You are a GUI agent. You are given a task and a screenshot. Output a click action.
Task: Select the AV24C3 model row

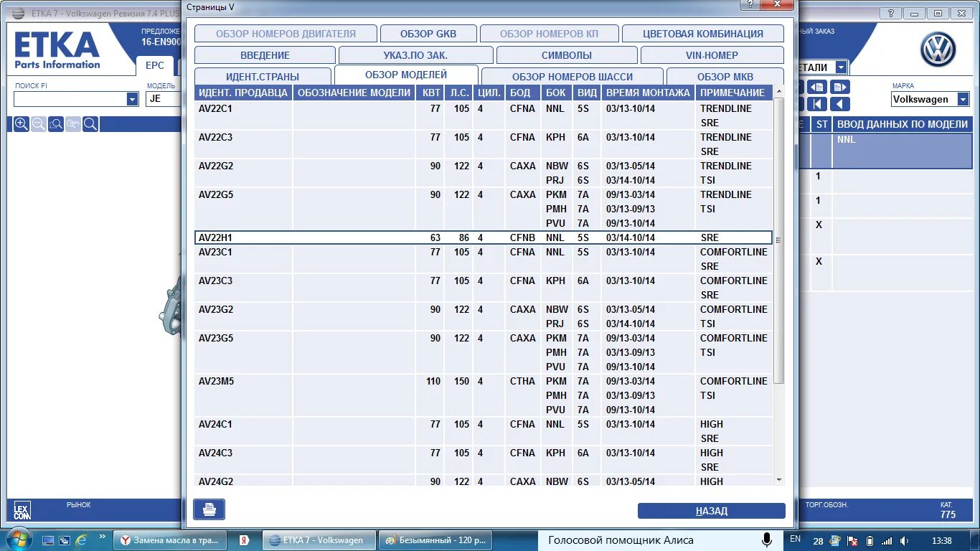click(x=484, y=460)
